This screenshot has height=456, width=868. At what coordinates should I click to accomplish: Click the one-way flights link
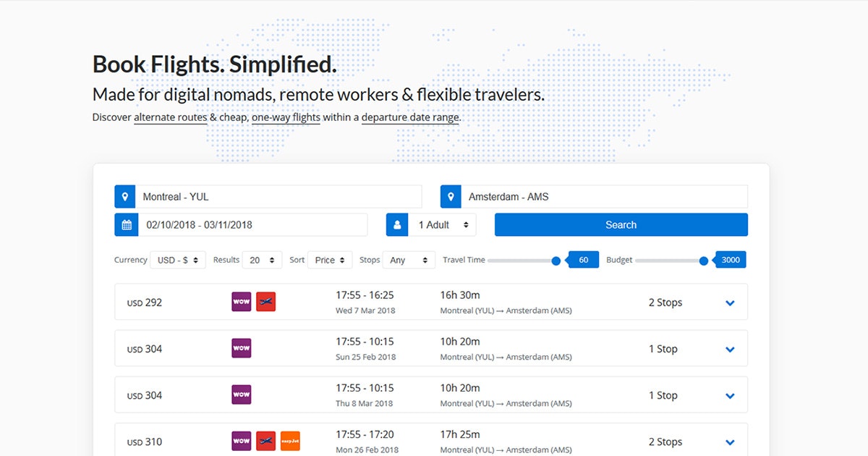point(286,117)
